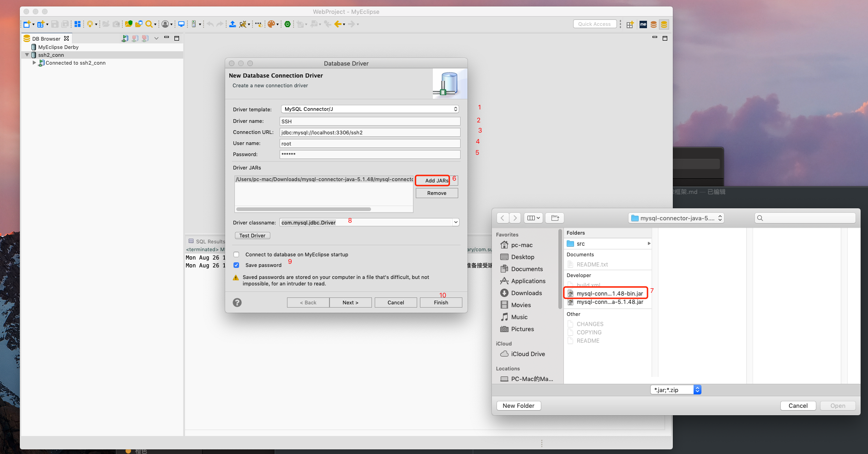The height and width of the screenshot is (454, 868).
Task: Click the horizontal scrollbar under Driver JARs list
Action: [304, 209]
